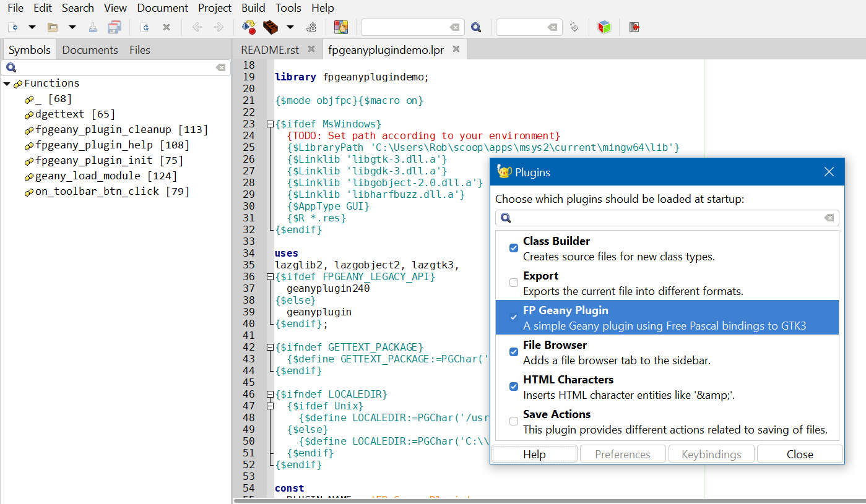Image resolution: width=866 pixels, height=504 pixels.
Task: Click the Save all files icon
Action: tap(115, 27)
